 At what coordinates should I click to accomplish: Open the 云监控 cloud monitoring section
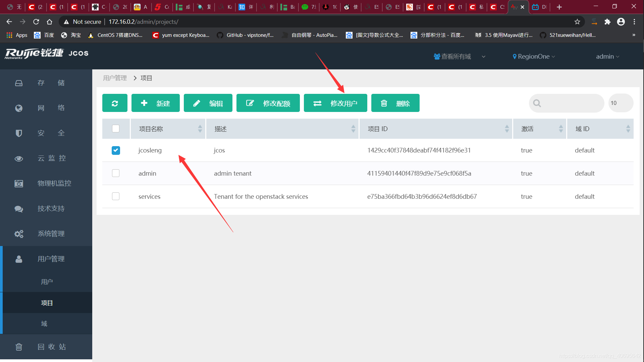coord(46,158)
